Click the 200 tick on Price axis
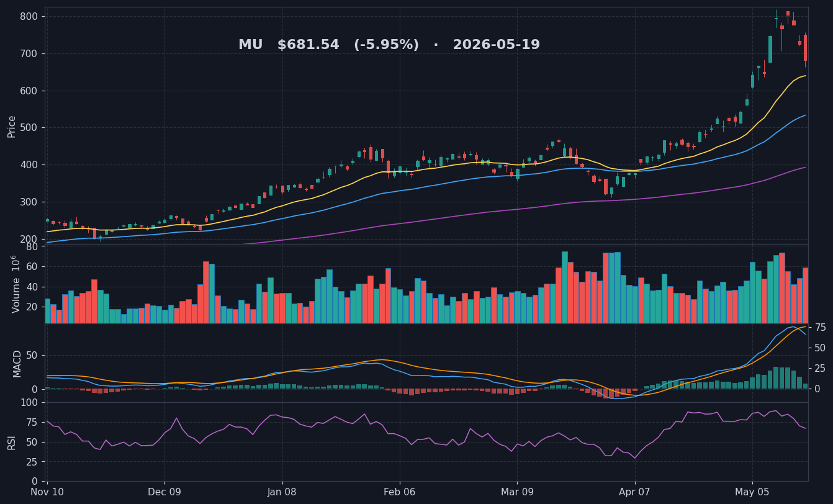This screenshot has height=504, width=833. (29, 240)
